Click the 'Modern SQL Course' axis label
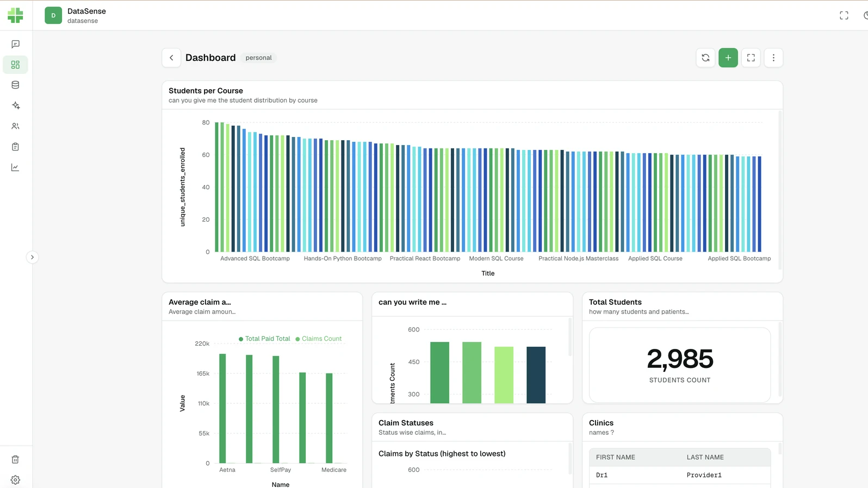Viewport: 868px width, 488px height. [x=496, y=259]
